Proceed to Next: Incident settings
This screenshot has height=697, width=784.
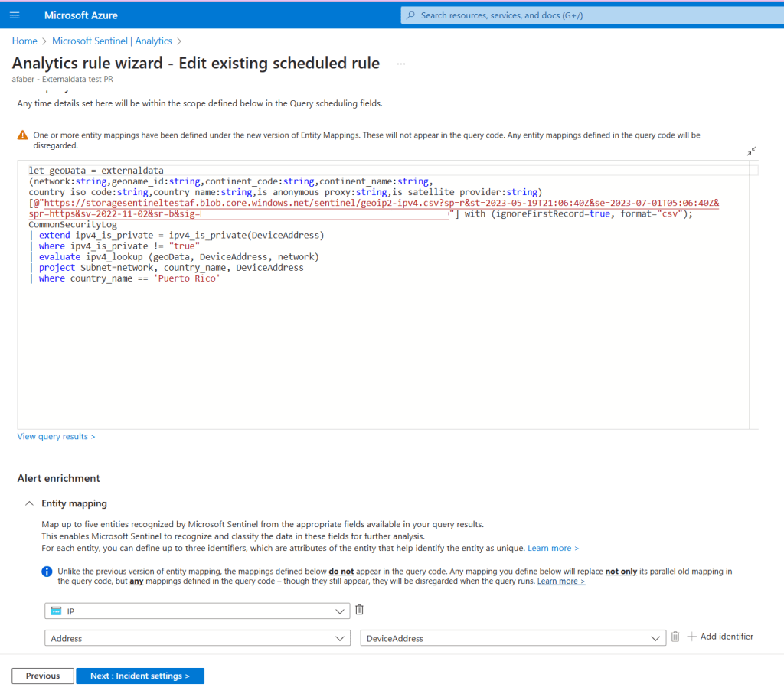pos(139,676)
